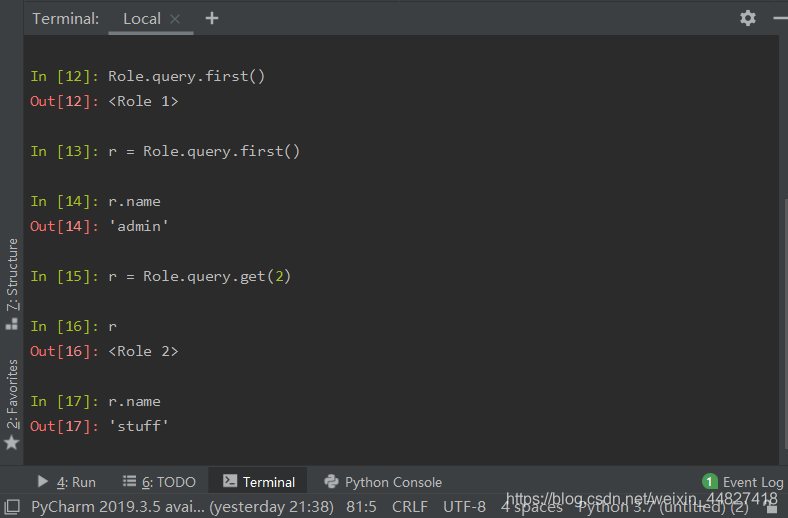Viewport: 788px width, 518px height.
Task: Click the <Role 2> output
Action: (x=143, y=351)
